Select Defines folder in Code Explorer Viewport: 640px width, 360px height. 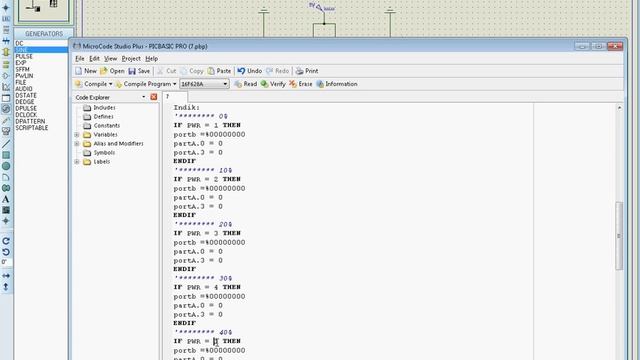(x=98, y=117)
